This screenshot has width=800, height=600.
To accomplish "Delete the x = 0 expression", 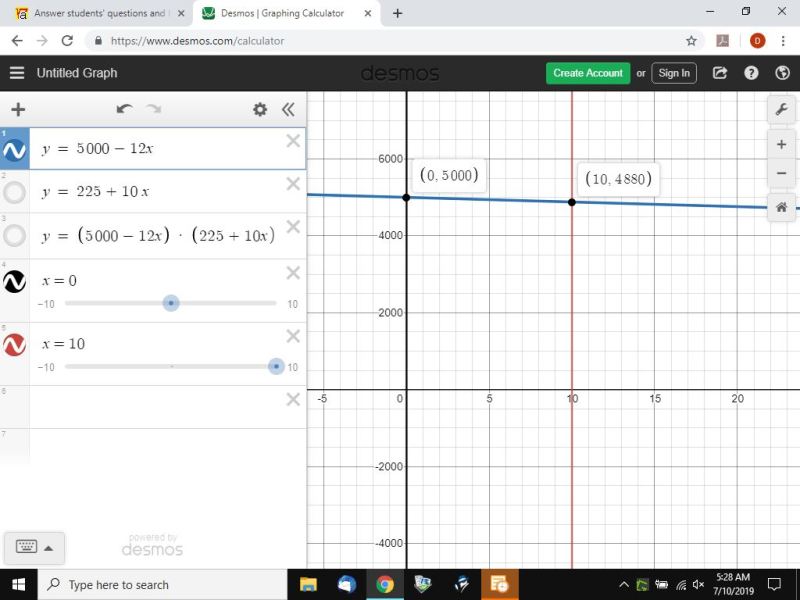I will click(293, 273).
